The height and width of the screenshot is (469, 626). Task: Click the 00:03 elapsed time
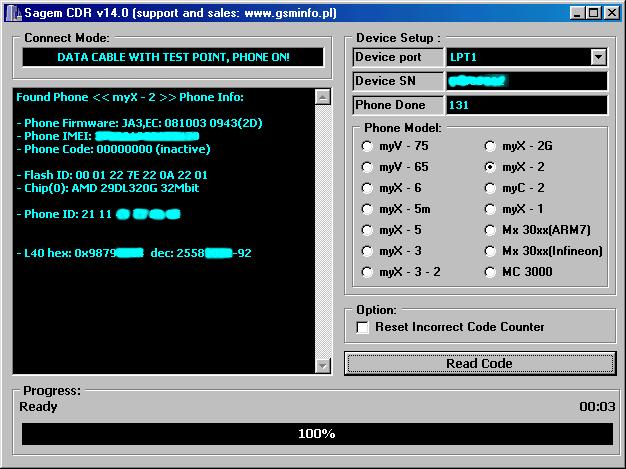pos(597,407)
